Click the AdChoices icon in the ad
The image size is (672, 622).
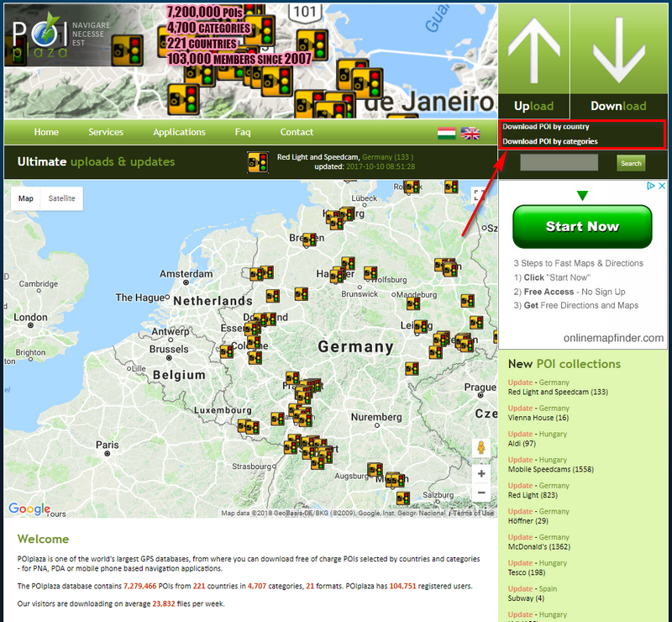(x=651, y=186)
